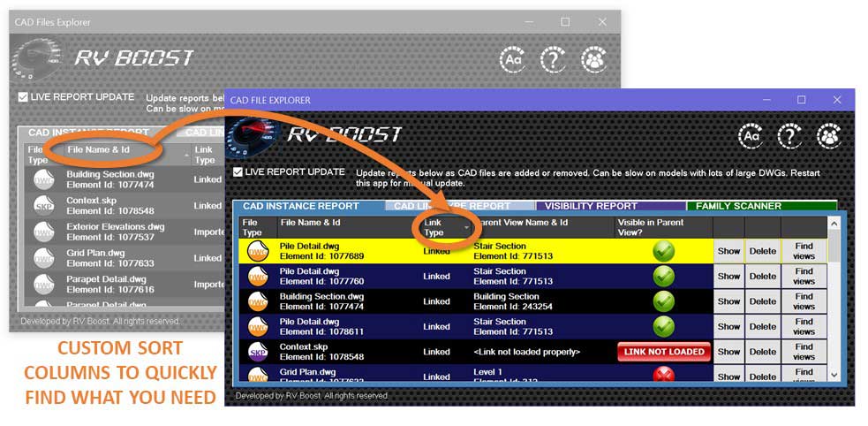Click Show for Grid Plan.dwg row
868x426 pixels.
click(728, 375)
